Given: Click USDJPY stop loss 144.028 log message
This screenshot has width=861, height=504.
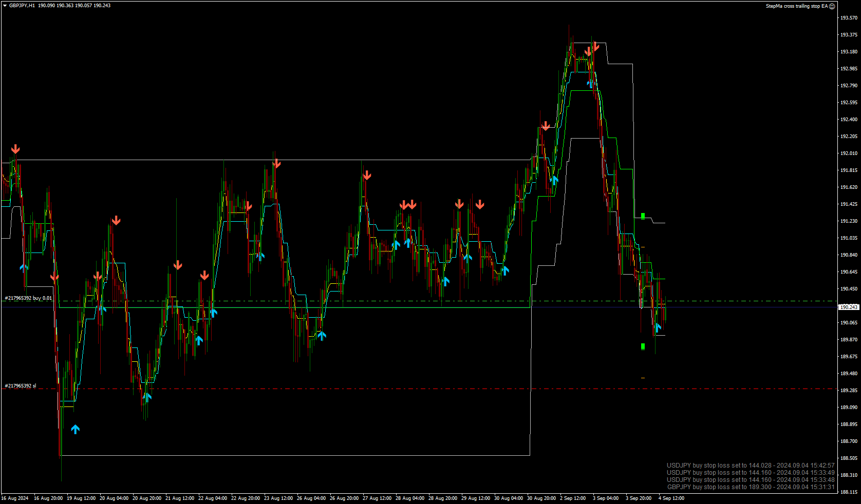Looking at the screenshot, I should pyautogui.click(x=751, y=466).
